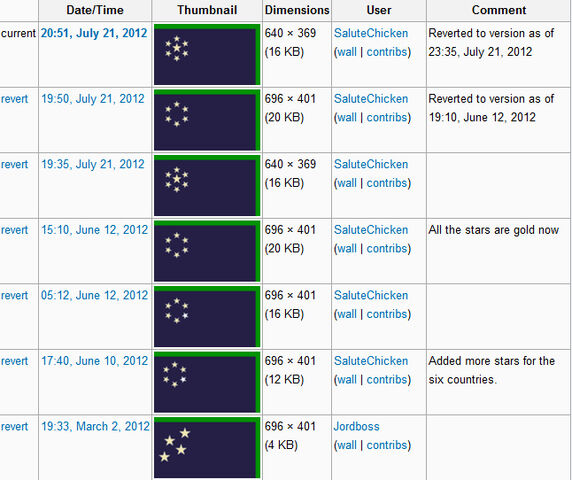View thumbnail for 19:35 July 21 version
Image resolution: width=572 pixels, height=480 pixels.
(x=207, y=186)
